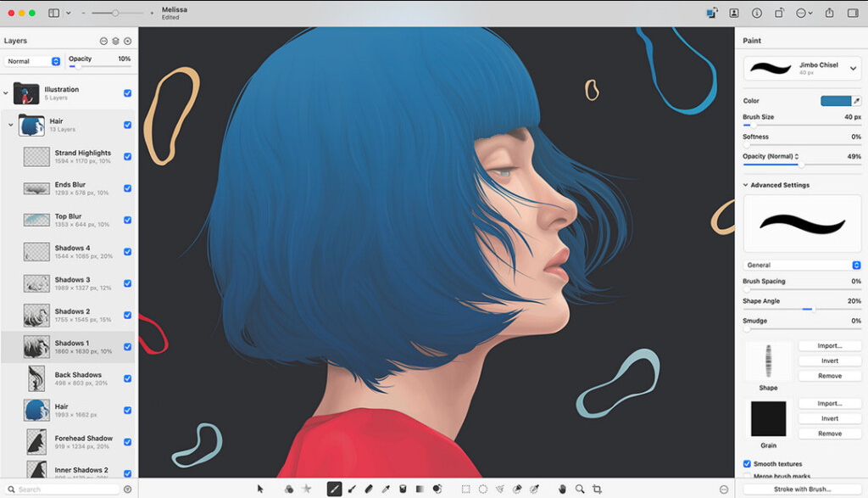
Task: Select the Gradient tool
Action: coord(420,489)
